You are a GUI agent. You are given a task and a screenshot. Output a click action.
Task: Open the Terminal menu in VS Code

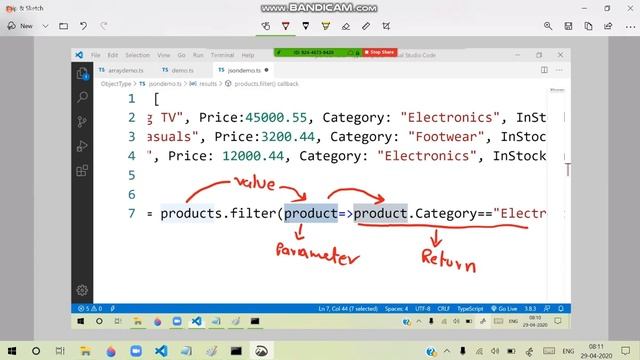click(222, 55)
